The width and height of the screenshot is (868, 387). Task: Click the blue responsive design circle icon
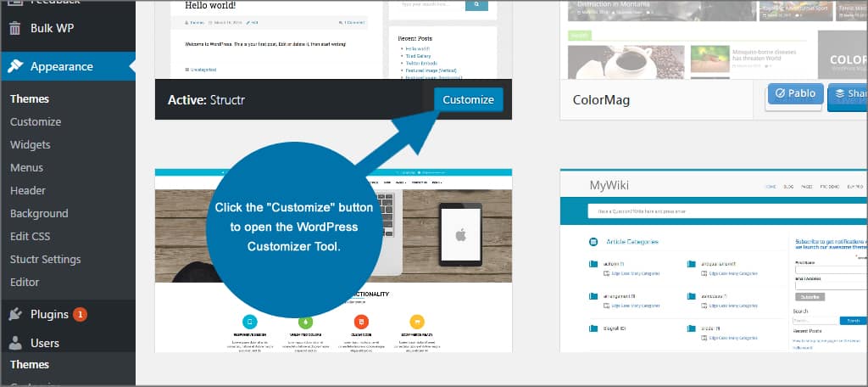click(x=250, y=322)
